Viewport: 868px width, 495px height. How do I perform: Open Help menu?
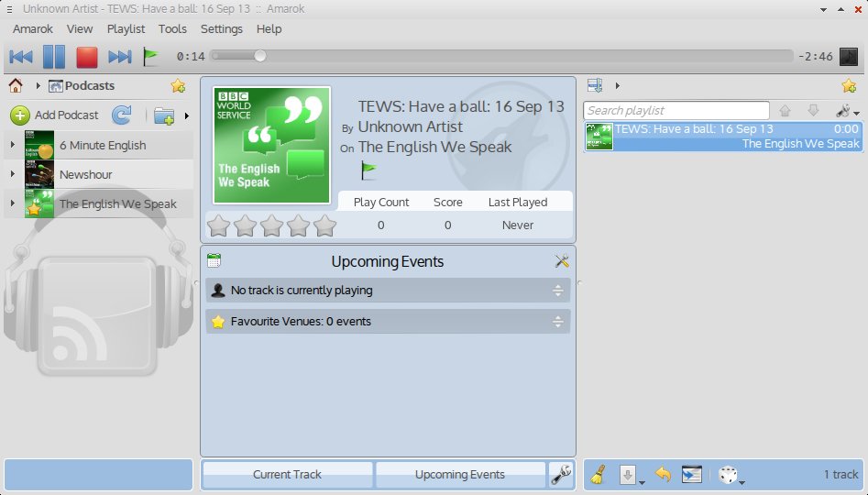269,28
